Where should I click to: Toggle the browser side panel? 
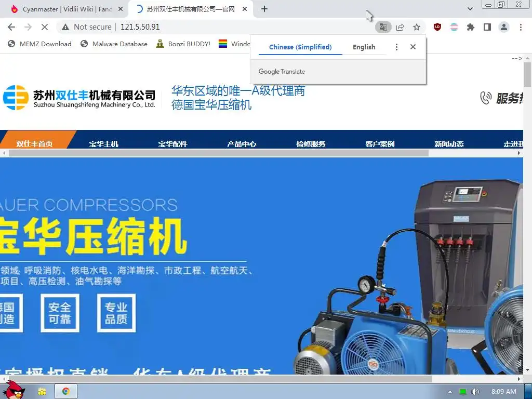487,27
